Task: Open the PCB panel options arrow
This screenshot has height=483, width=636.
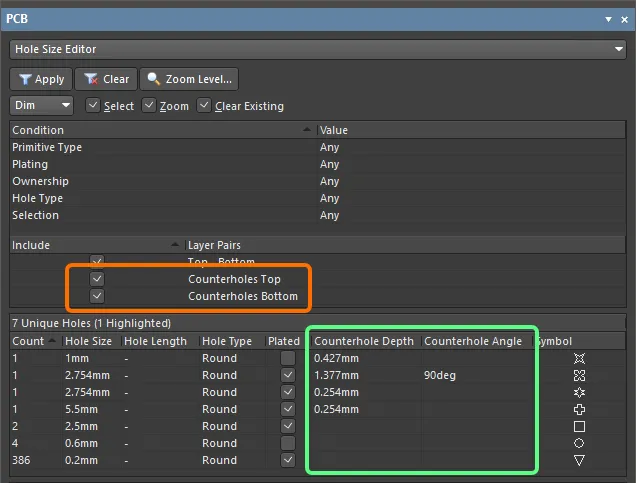Action: (x=608, y=19)
